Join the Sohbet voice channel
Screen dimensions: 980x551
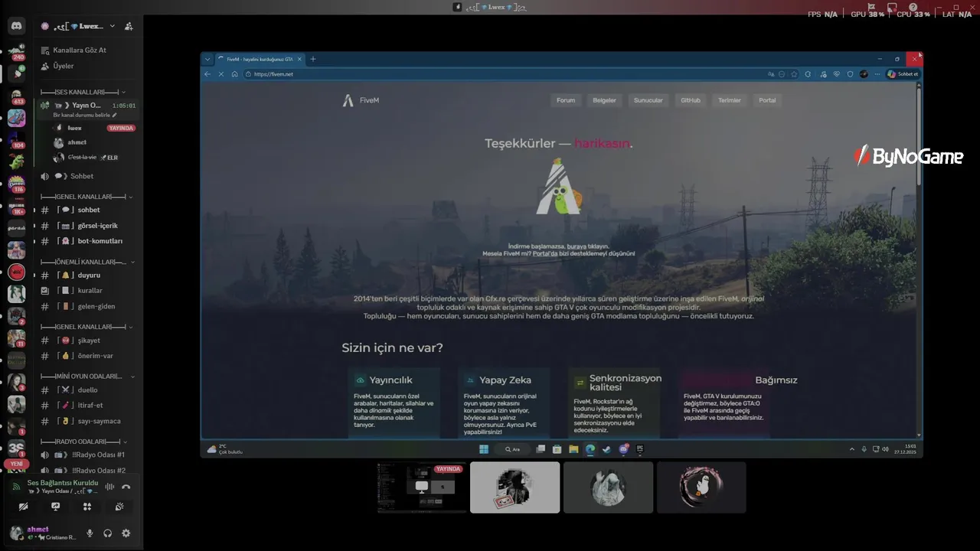coord(87,176)
